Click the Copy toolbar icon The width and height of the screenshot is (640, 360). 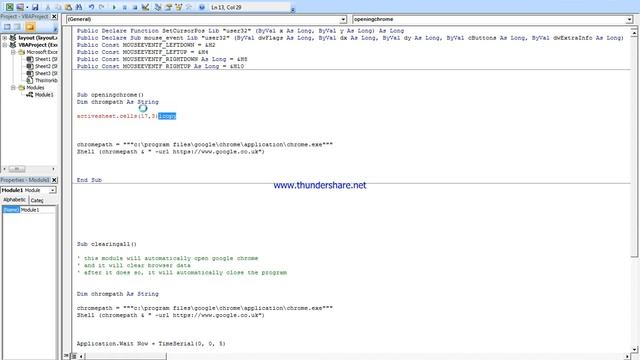(x=58, y=7)
